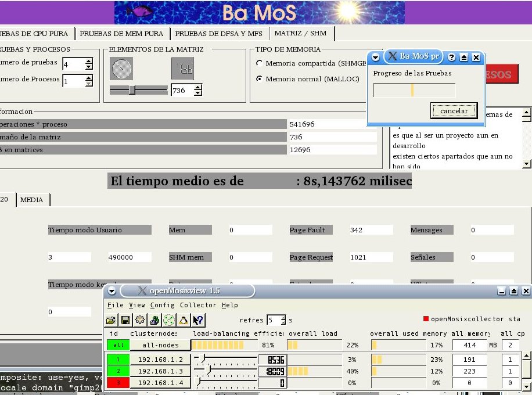Click the floppy disk save icon
532x395 pixels.
(x=125, y=319)
